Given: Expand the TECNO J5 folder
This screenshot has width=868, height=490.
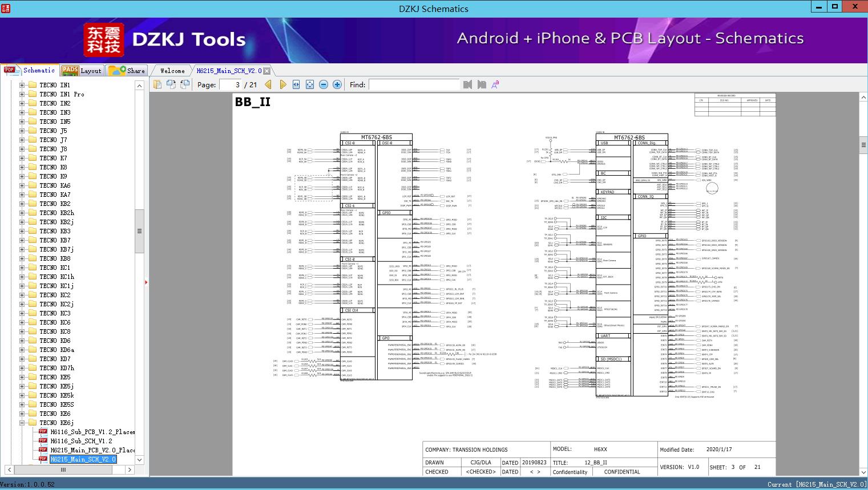Looking at the screenshot, I should [22, 131].
